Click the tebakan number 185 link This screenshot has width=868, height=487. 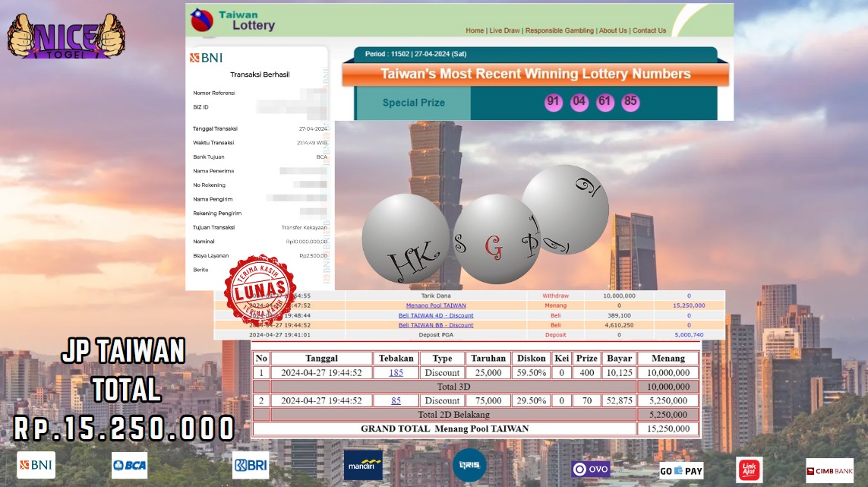click(x=396, y=372)
